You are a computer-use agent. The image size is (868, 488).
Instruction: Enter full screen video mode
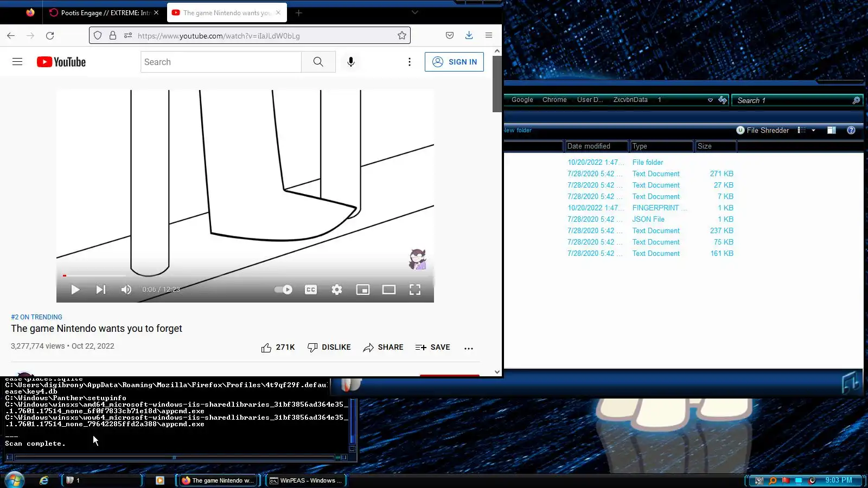(x=415, y=290)
